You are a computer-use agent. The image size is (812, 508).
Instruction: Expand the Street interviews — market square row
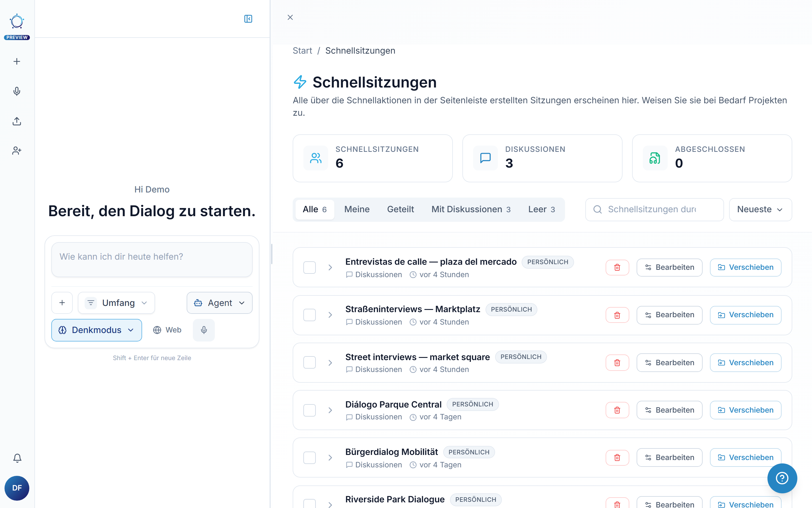(330, 363)
